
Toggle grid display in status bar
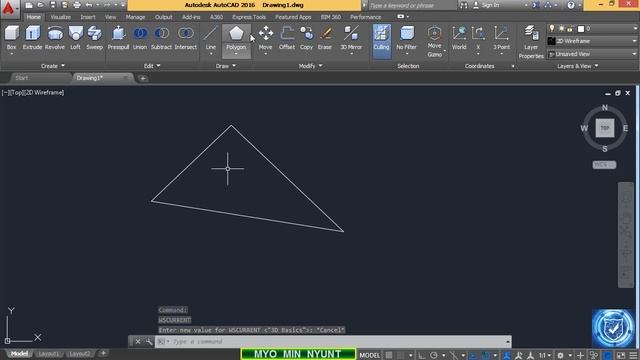389,355
